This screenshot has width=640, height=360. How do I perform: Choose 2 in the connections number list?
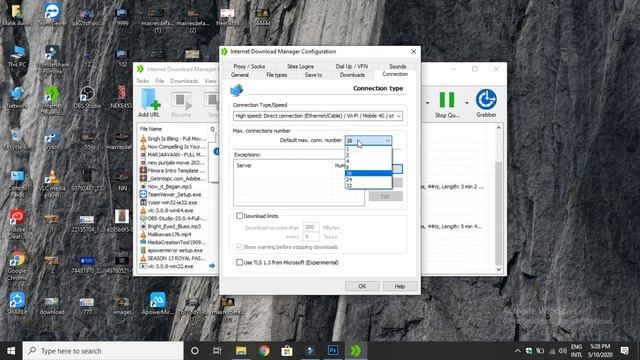[368, 155]
